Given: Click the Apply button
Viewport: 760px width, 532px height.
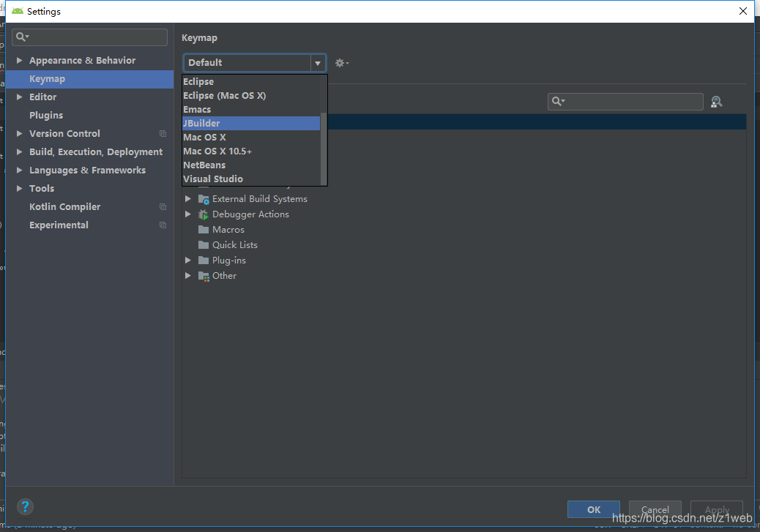Looking at the screenshot, I should click(716, 509).
